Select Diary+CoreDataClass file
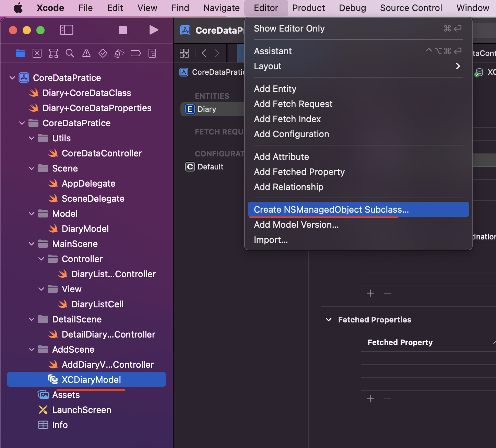The height and width of the screenshot is (448, 496). point(86,93)
